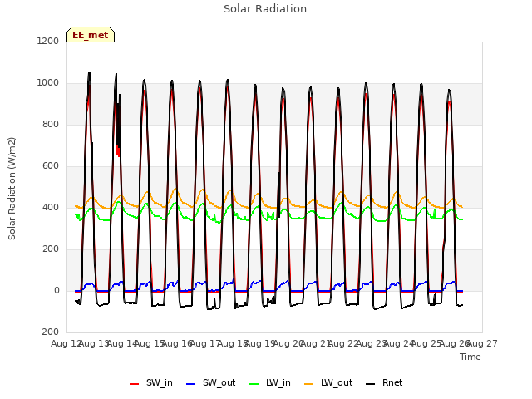Screen dimensions: 532x399
Task: Click the -200 y-axis tick label
Action: click(49, 332)
